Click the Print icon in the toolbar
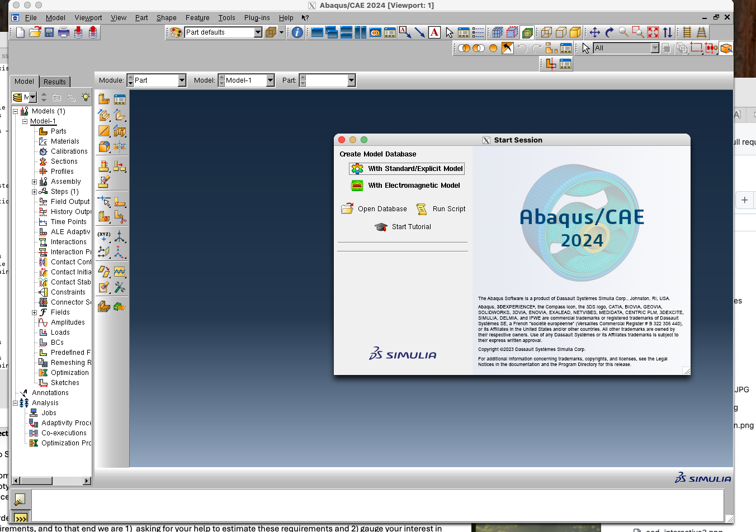 pyautogui.click(x=64, y=32)
